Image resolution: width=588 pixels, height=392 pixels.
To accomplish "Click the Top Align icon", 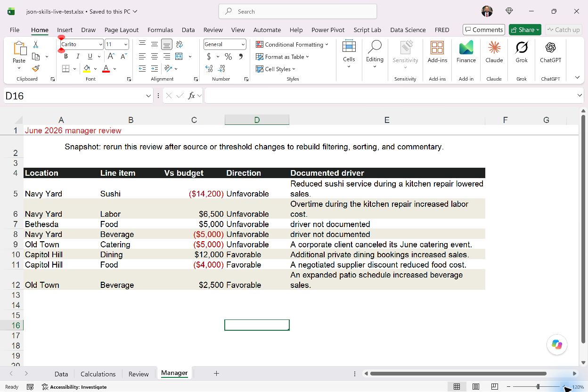I will point(142,44).
